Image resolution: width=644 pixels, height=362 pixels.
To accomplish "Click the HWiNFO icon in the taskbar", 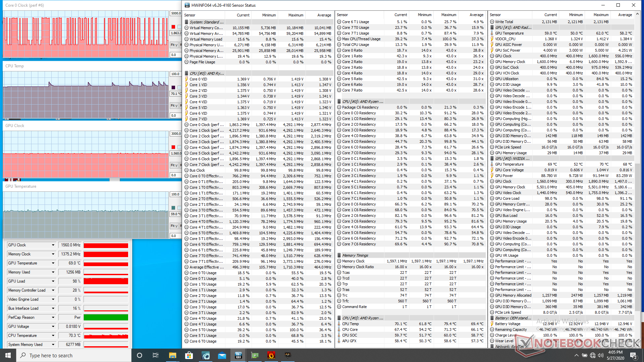I will click(x=238, y=355).
